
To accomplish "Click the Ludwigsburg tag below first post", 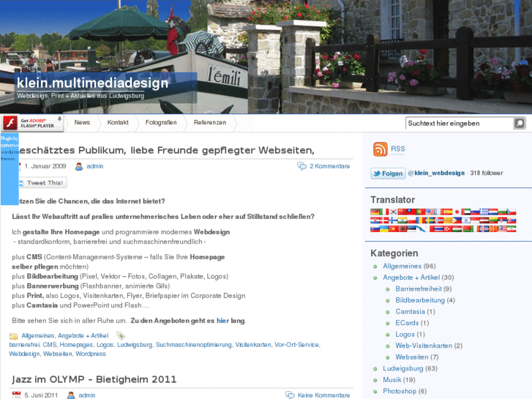I will [135, 345].
